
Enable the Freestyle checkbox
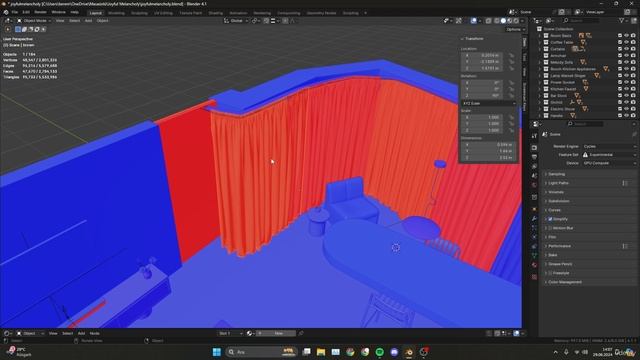pyautogui.click(x=550, y=273)
